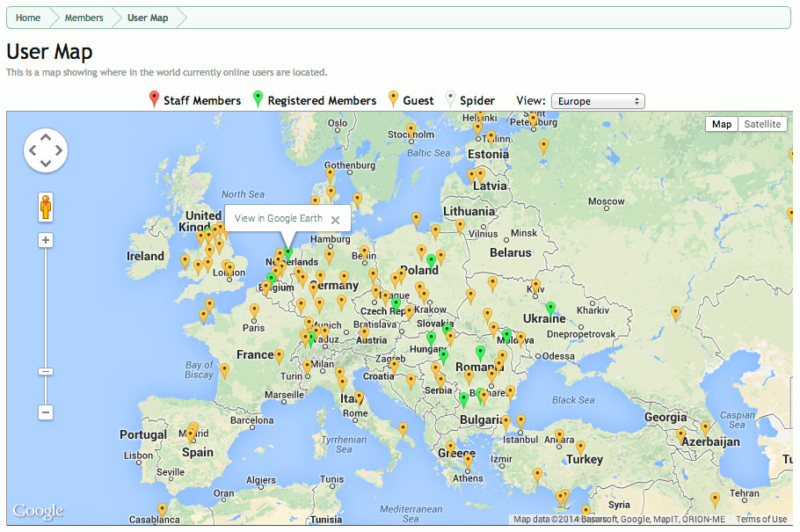The width and height of the screenshot is (800, 532).
Task: Open the Terms of Use link
Action: [761, 519]
